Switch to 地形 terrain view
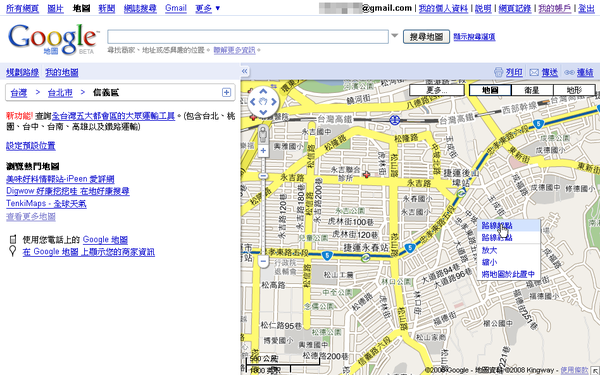This screenshot has width=600, height=375. pos(574,90)
